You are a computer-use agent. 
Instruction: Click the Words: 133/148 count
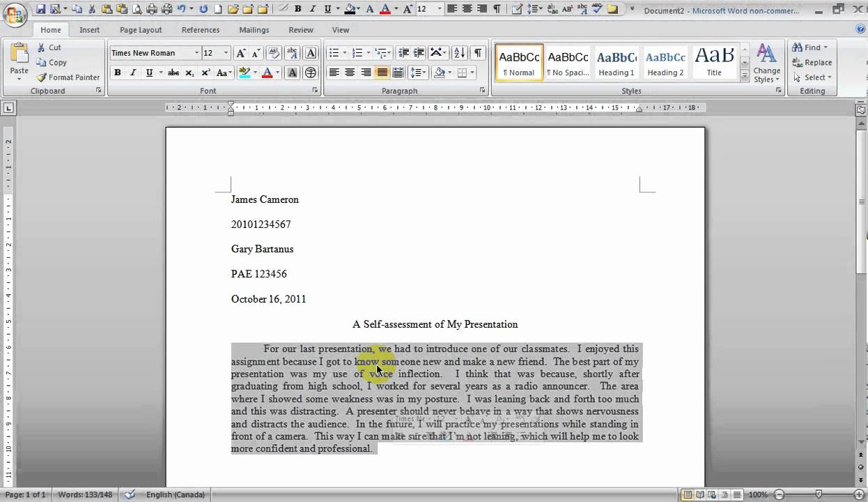(x=85, y=494)
